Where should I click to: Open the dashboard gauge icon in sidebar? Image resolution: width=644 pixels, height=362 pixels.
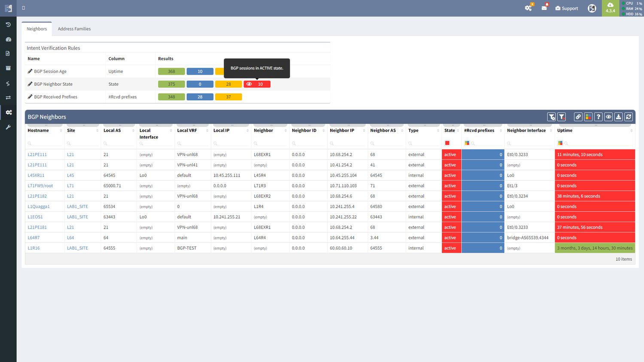click(9, 39)
